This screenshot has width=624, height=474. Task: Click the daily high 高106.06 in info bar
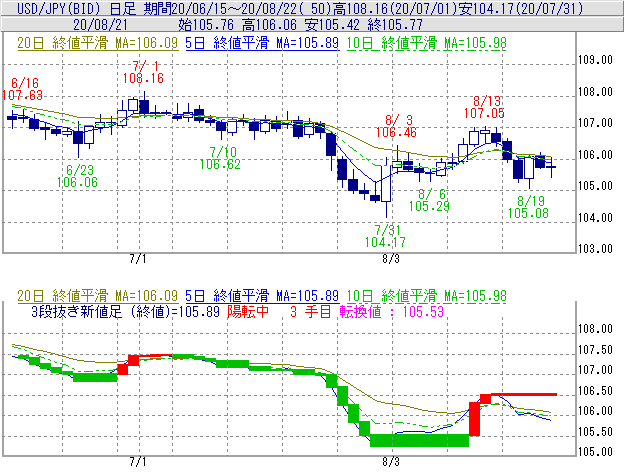269,25
